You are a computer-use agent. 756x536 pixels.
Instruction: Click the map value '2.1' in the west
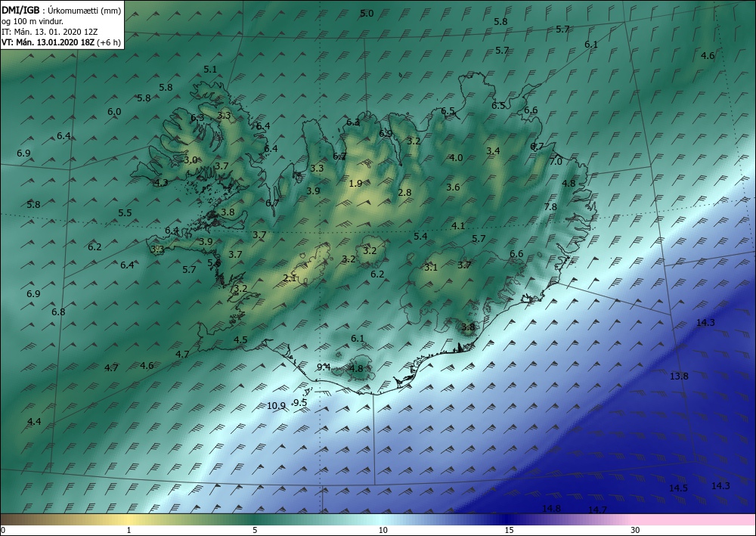click(x=290, y=278)
